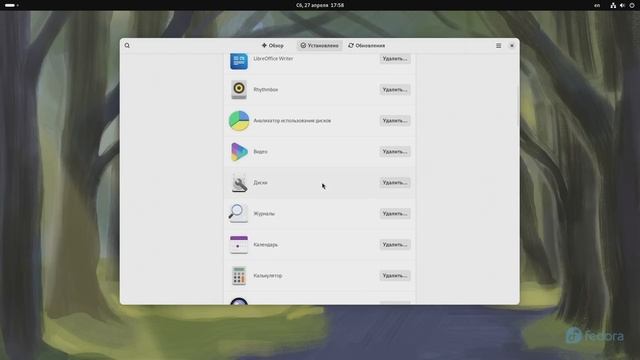This screenshot has width=640, height=360.
Task: Click the Диски wrench icon
Action: 239,183
